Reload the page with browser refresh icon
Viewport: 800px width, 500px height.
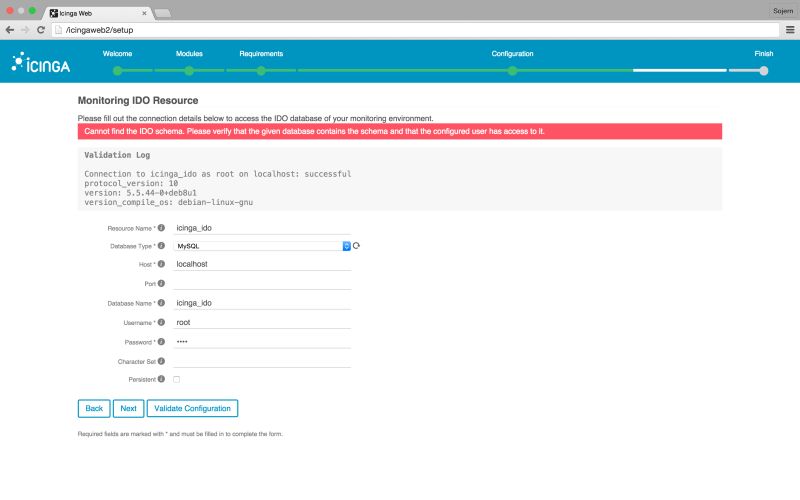(x=41, y=30)
